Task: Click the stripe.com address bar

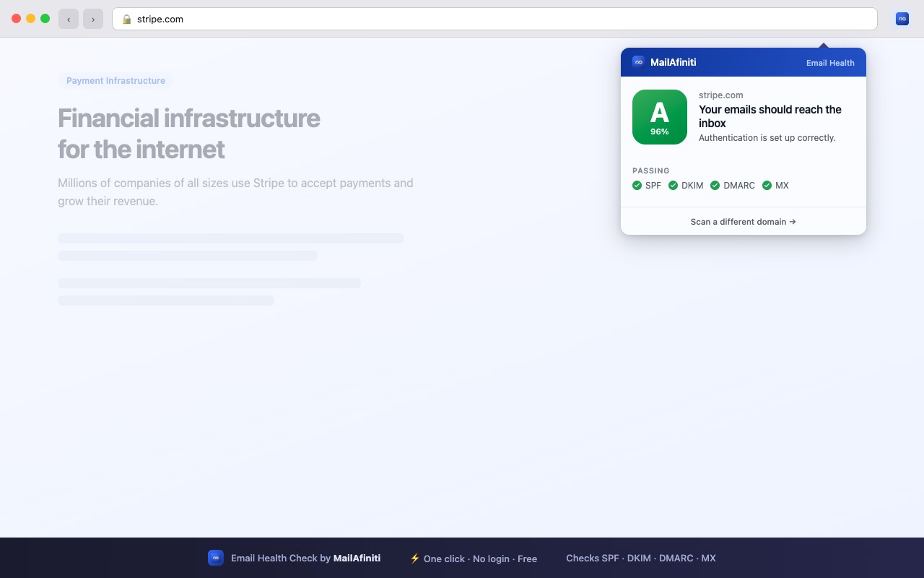Action: (x=494, y=19)
